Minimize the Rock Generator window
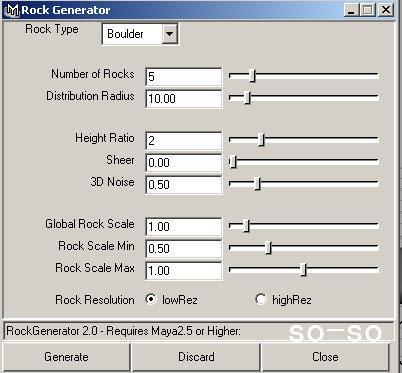Image resolution: width=402 pixels, height=373 pixels. 351,10
